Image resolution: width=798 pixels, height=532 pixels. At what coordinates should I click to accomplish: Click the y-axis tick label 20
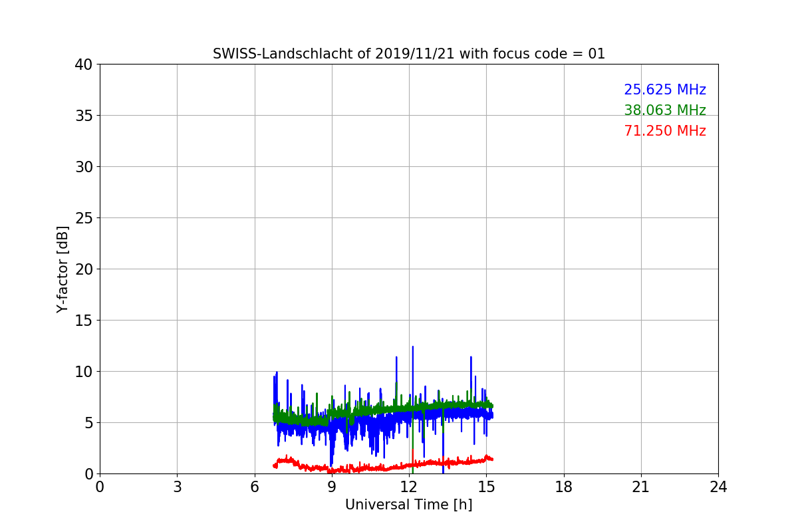tap(84, 269)
